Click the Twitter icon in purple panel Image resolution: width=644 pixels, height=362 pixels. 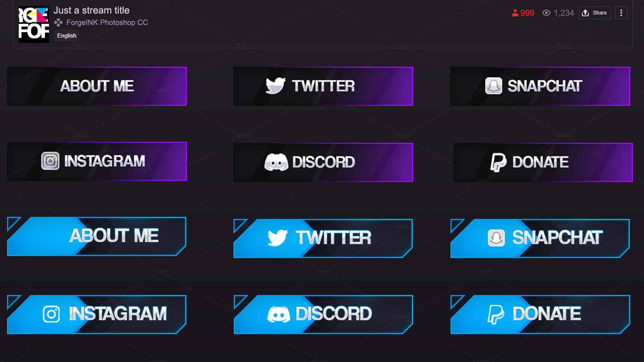[275, 86]
